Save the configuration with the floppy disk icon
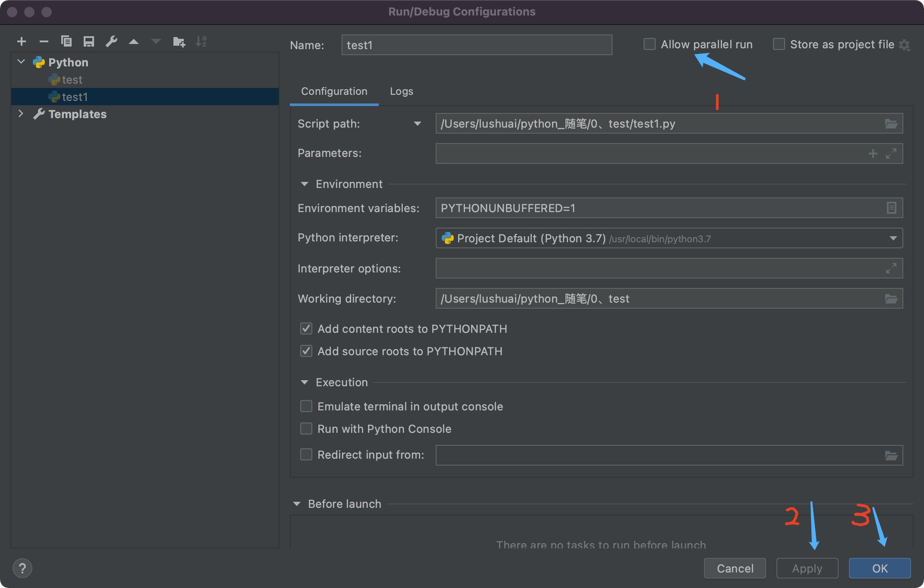The width and height of the screenshot is (924, 588). [x=89, y=41]
